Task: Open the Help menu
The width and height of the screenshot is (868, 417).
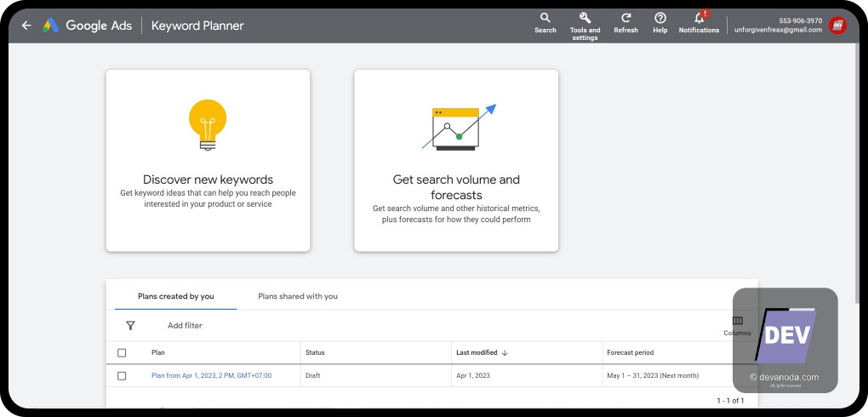Action: pyautogui.click(x=660, y=23)
